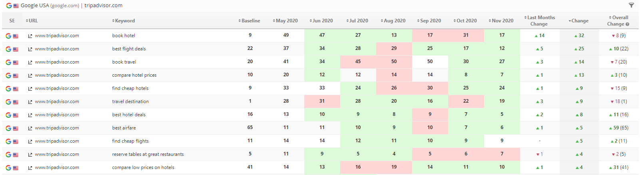The image size is (644, 175).
Task: Open external link icon for book hotel row
Action: pyautogui.click(x=30, y=36)
